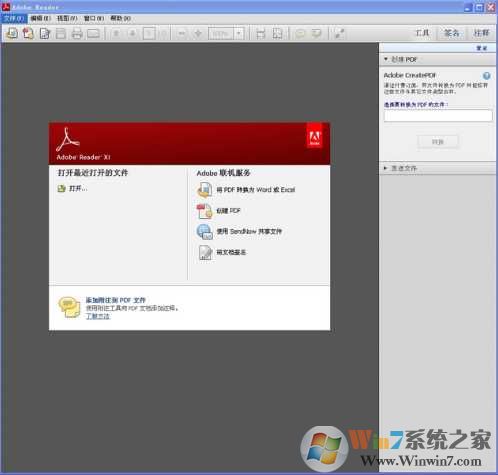Collapse the 创建 PDF panel section
The width and height of the screenshot is (498, 475).
pos(386,59)
